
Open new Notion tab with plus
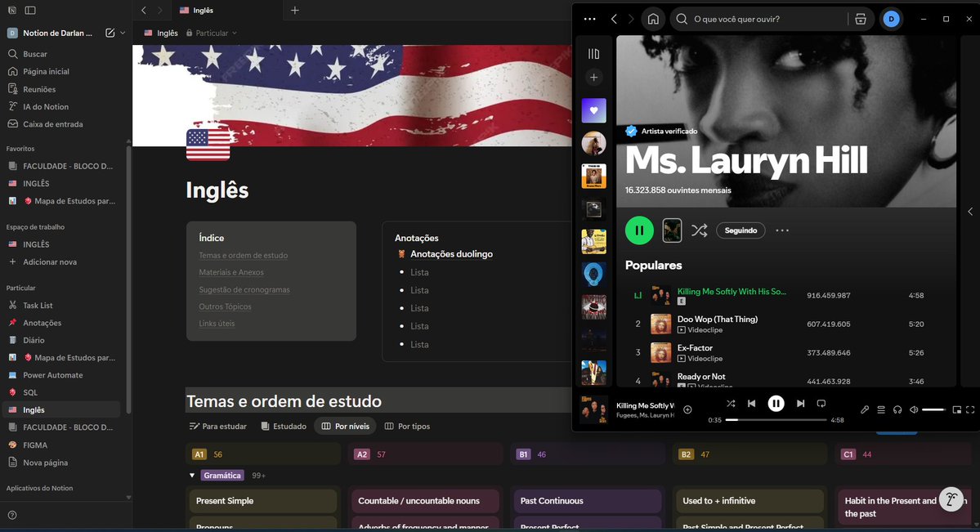pos(295,10)
